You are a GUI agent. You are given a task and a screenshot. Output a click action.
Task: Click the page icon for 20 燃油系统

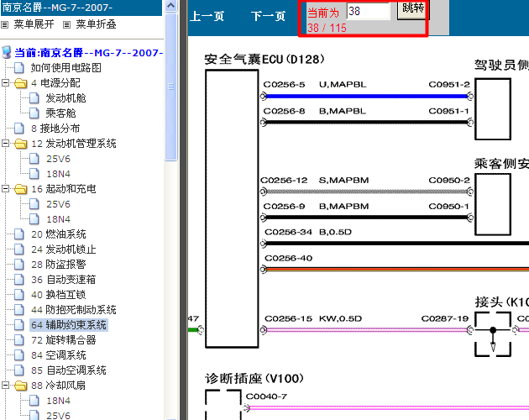(19, 234)
